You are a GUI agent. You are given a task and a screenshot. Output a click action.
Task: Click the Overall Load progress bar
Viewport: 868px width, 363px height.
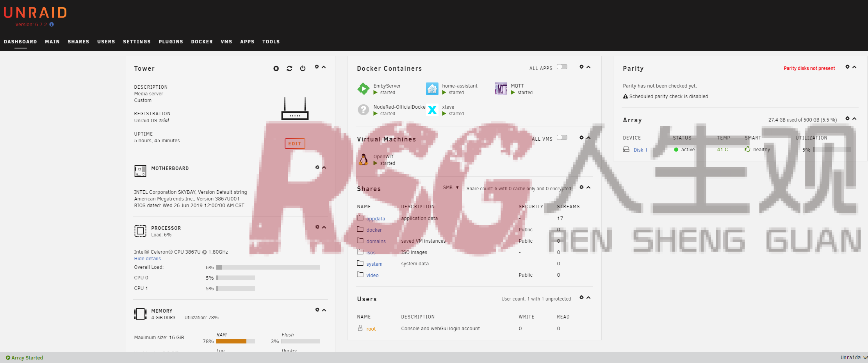pos(268,267)
